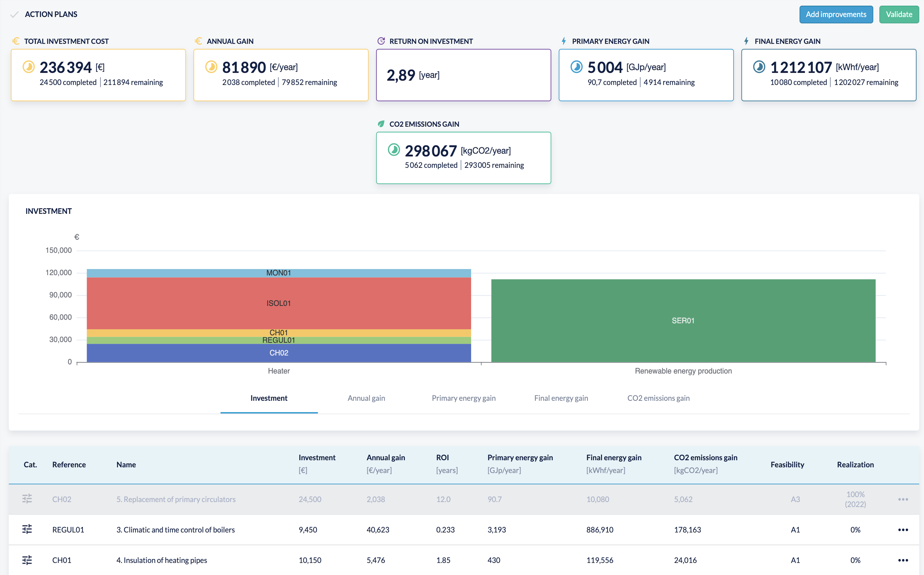Click the green Validate button

(899, 15)
